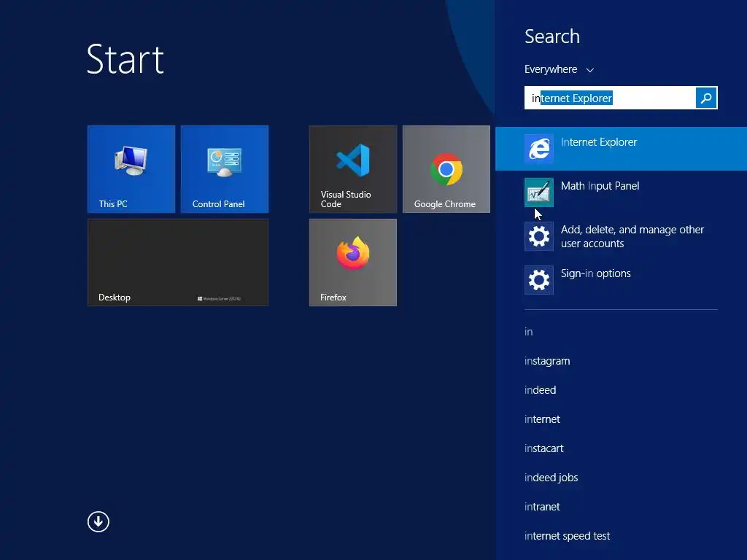The height and width of the screenshot is (560, 747).
Task: Select the 'indeed' search suggestion
Action: click(x=540, y=390)
